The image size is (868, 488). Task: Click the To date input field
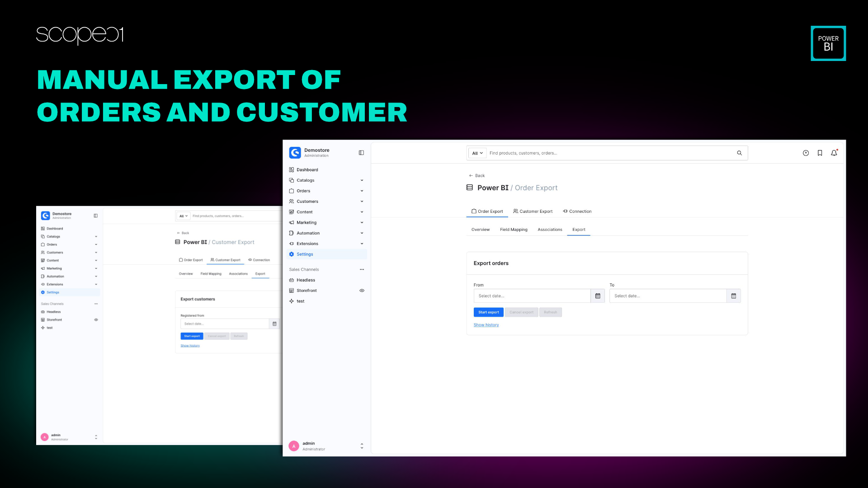[668, 296]
